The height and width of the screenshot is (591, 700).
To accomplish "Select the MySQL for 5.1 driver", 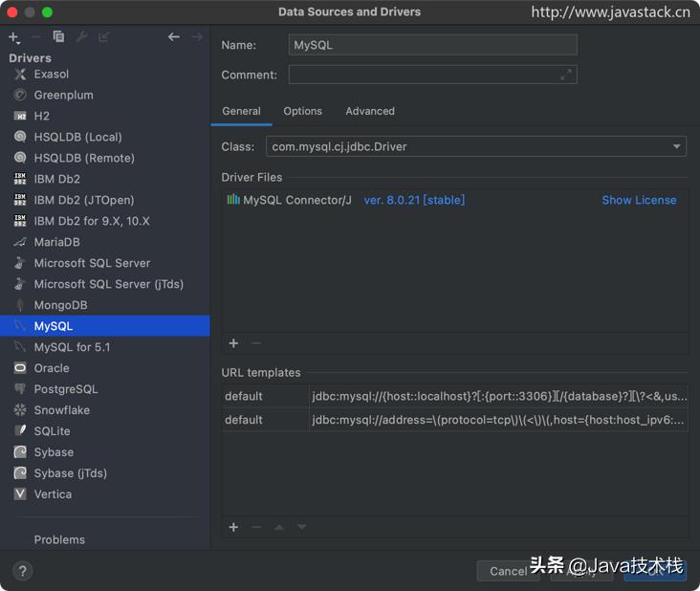I will (105, 347).
